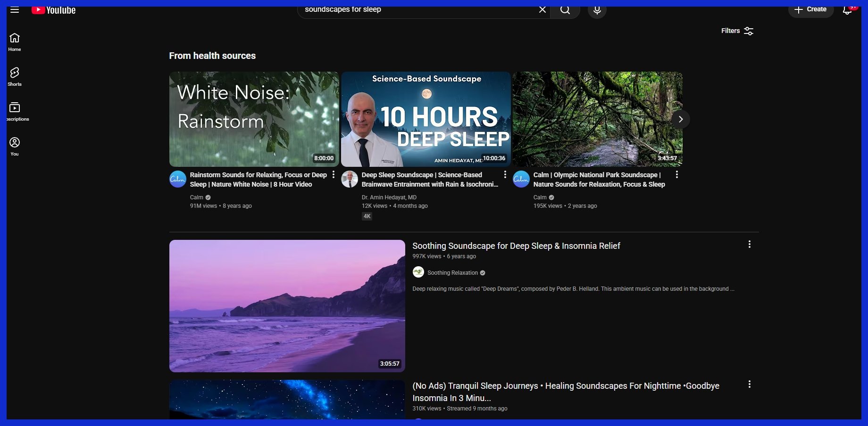Visit the Soothing Relaxation channel

tap(452, 273)
